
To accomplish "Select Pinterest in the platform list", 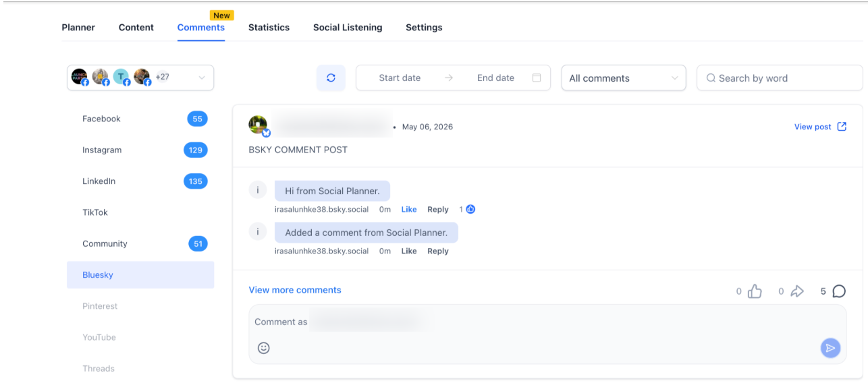I will (140, 306).
